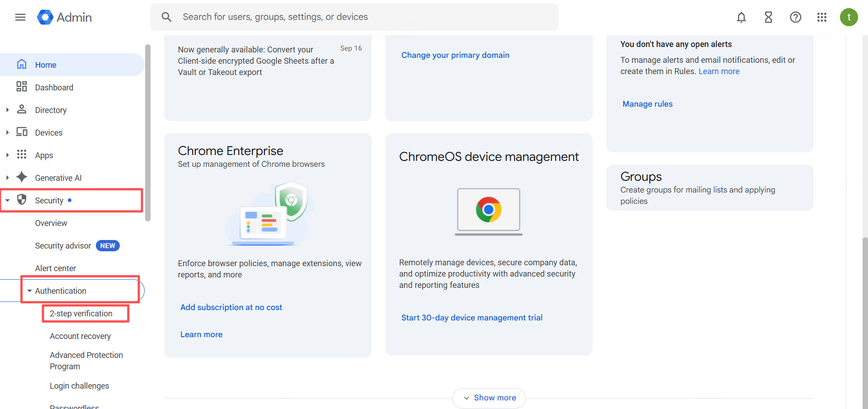Expand the Devices section arrow

pyautogui.click(x=7, y=132)
